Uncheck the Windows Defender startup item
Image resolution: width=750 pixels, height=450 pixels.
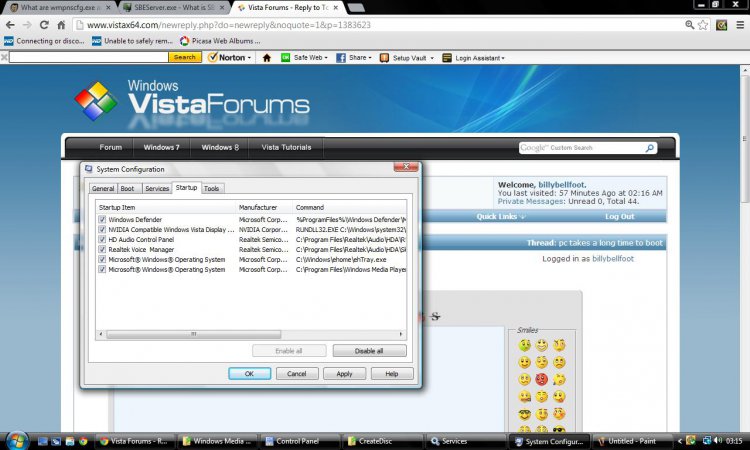pyautogui.click(x=102, y=220)
